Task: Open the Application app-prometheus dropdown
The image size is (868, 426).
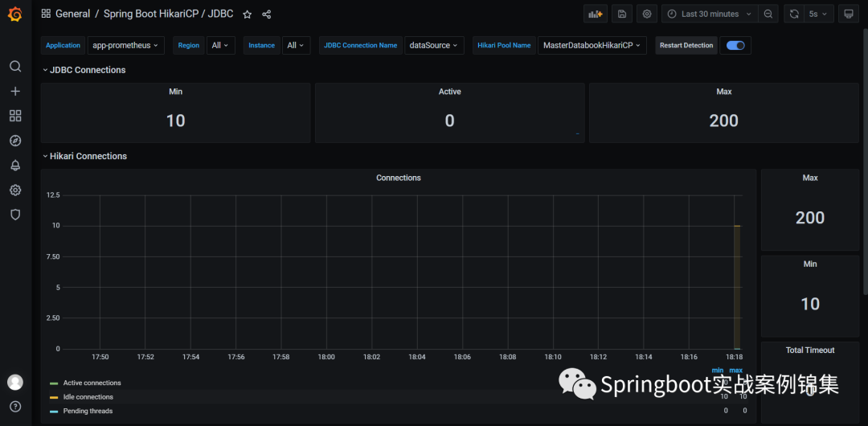Action: tap(125, 46)
